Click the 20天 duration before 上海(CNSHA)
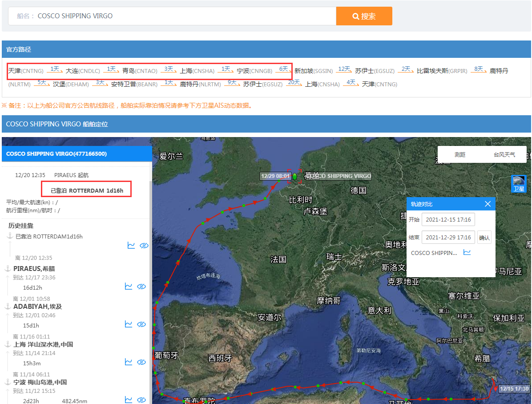 (294, 82)
